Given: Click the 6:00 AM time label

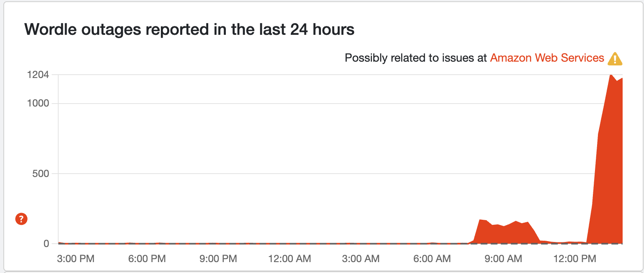Looking at the screenshot, I should [x=432, y=259].
